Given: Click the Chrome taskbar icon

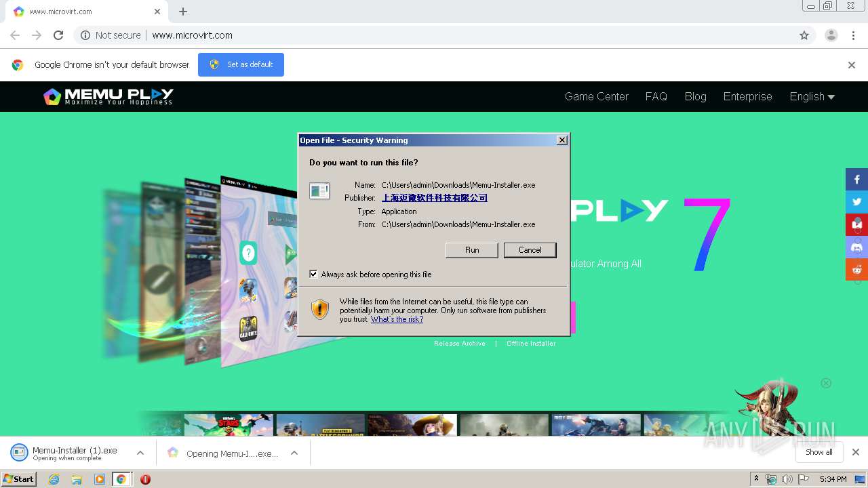Looking at the screenshot, I should (x=121, y=479).
